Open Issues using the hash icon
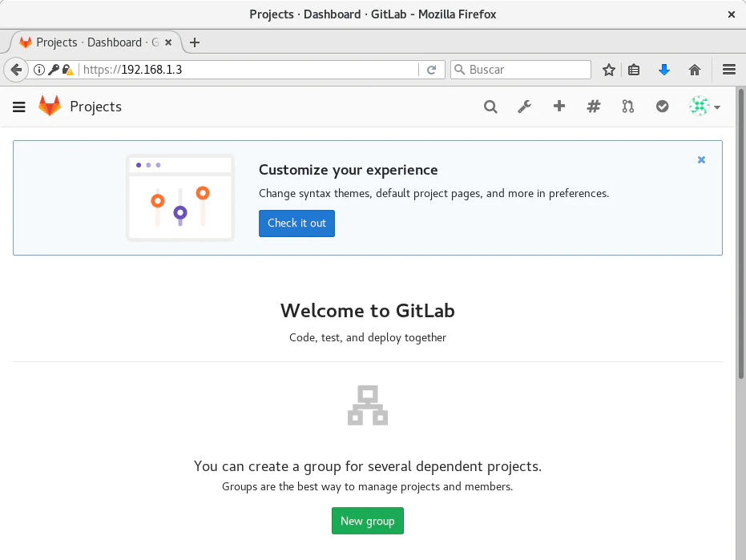The height and width of the screenshot is (560, 746). coord(594,107)
